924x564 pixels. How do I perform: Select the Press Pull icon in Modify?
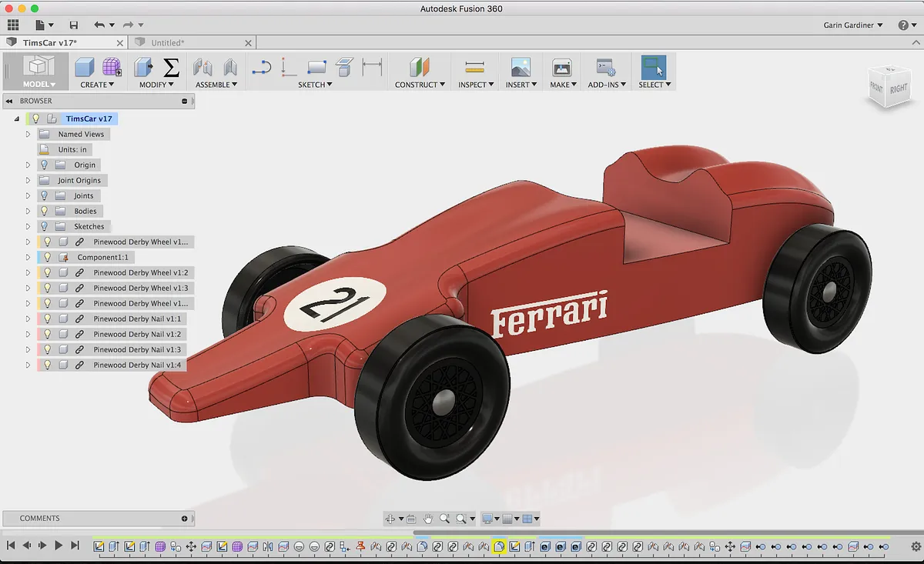(143, 67)
